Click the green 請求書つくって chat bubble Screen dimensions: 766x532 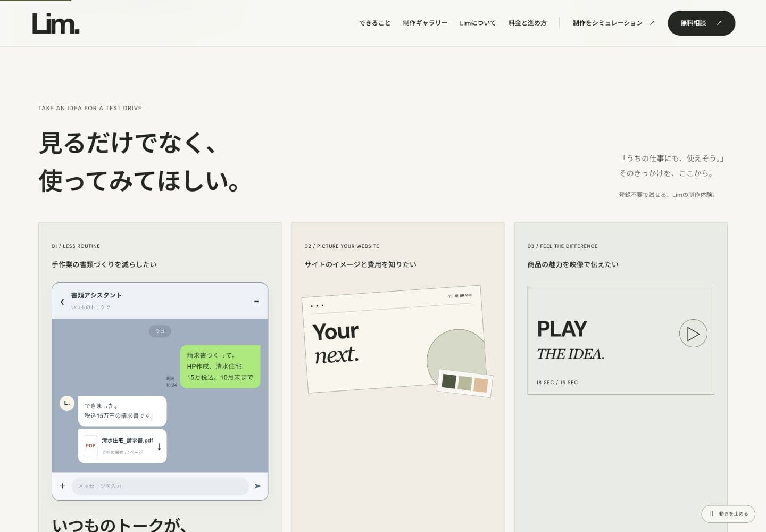tap(220, 367)
